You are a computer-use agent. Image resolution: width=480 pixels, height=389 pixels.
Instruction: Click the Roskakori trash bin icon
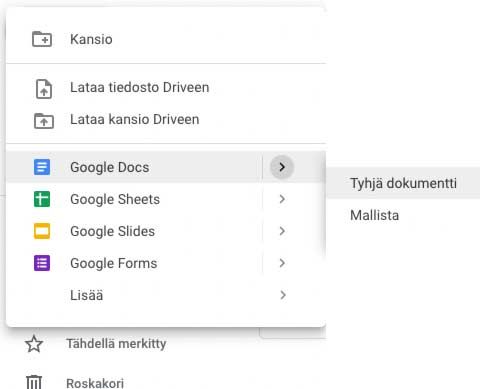(34, 382)
